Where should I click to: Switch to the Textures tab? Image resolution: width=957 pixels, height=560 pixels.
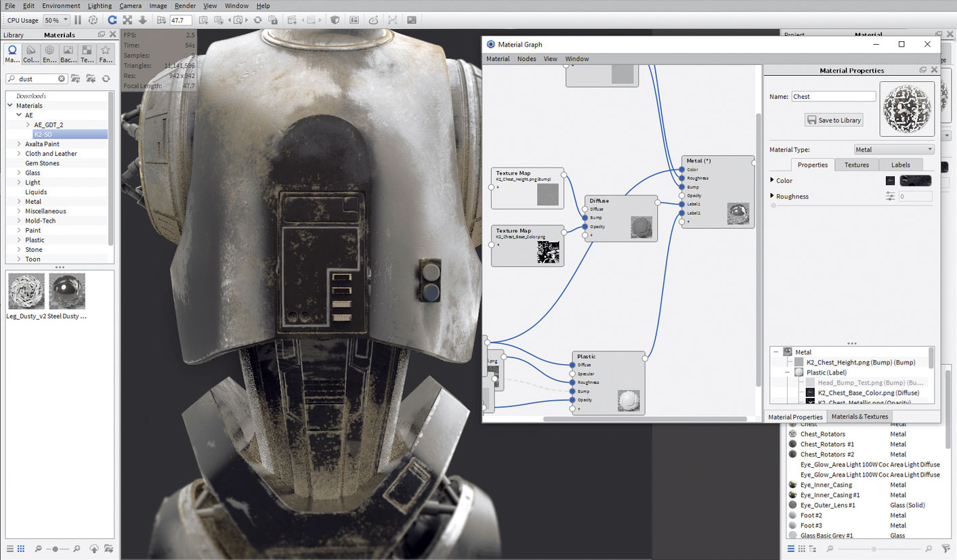click(857, 165)
